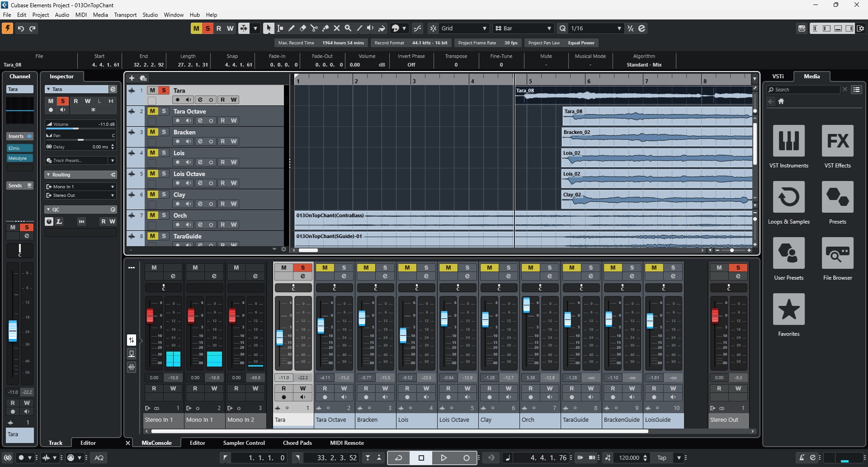
Task: Solo the Bracken track in track list
Action: [164, 132]
